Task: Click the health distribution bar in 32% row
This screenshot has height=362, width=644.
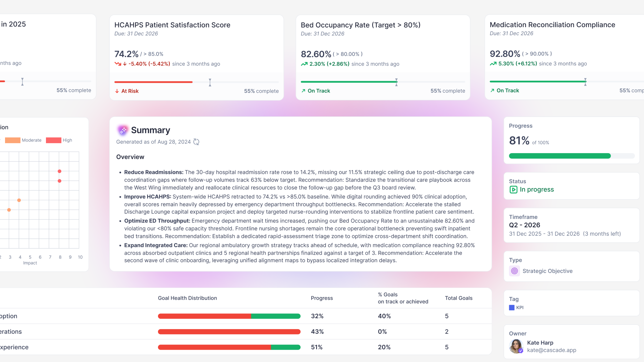Action: pyautogui.click(x=229, y=316)
